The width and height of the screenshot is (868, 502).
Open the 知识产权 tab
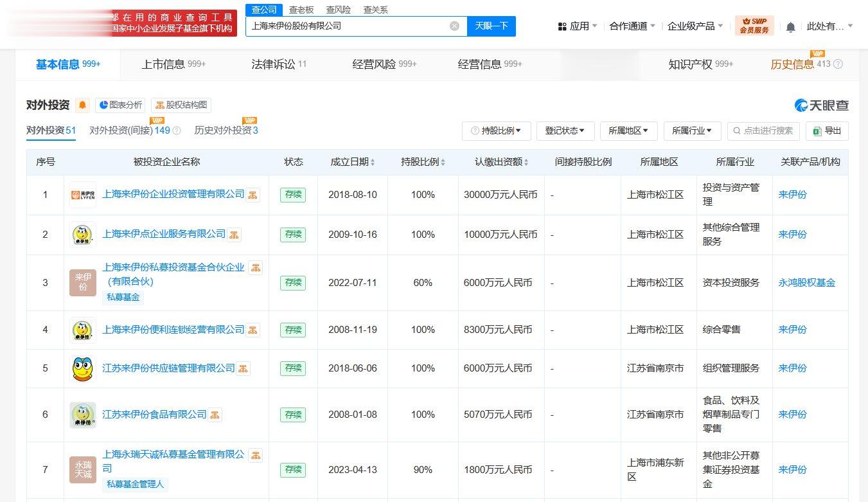coord(700,64)
